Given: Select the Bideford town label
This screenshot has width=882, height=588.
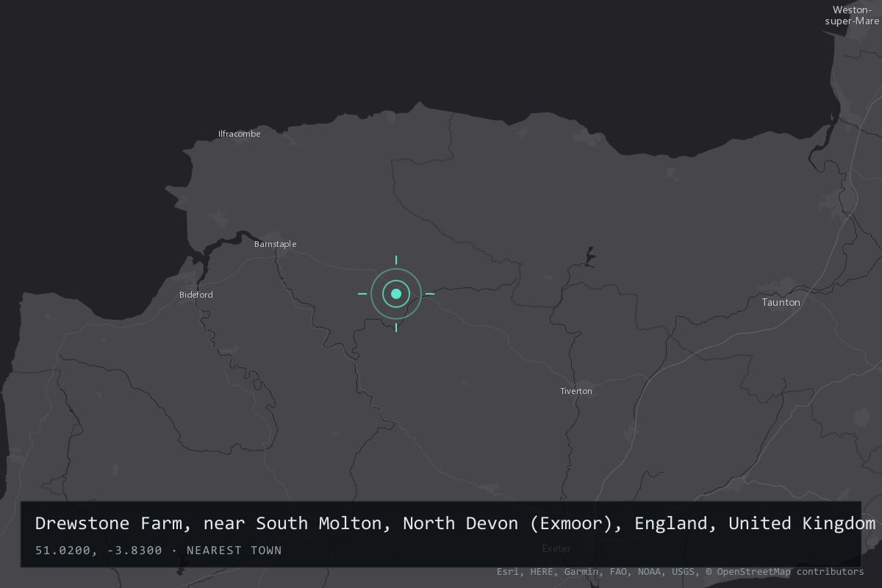Looking at the screenshot, I should [196, 295].
